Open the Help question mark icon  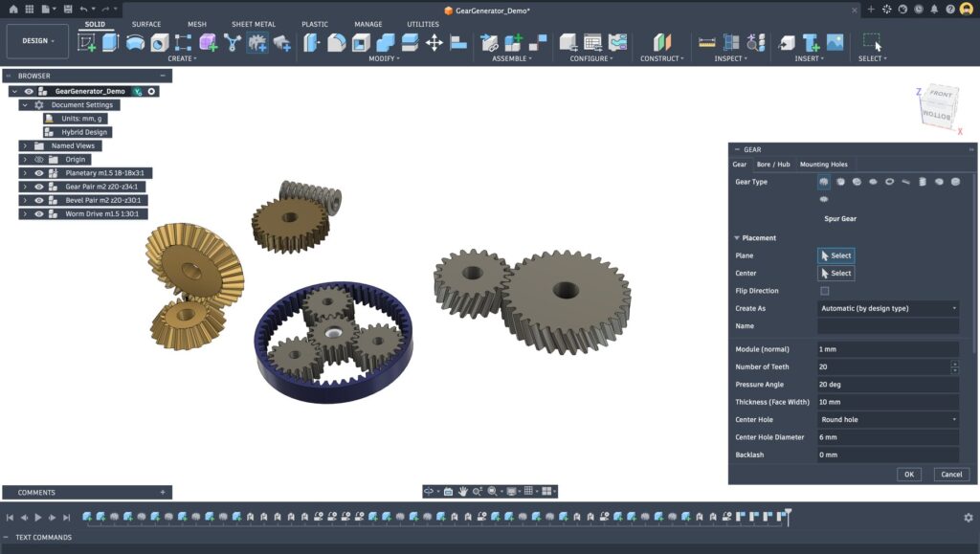950,10
